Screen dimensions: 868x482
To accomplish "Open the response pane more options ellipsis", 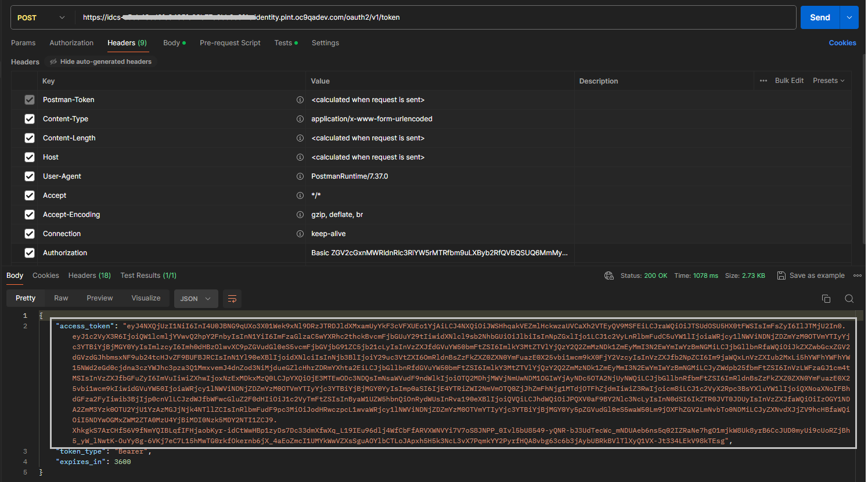I will [x=858, y=276].
